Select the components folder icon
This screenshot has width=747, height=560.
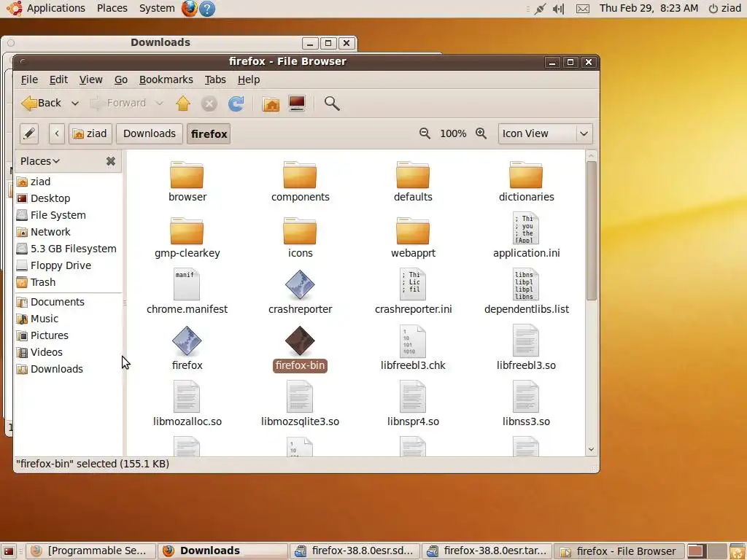click(x=300, y=175)
